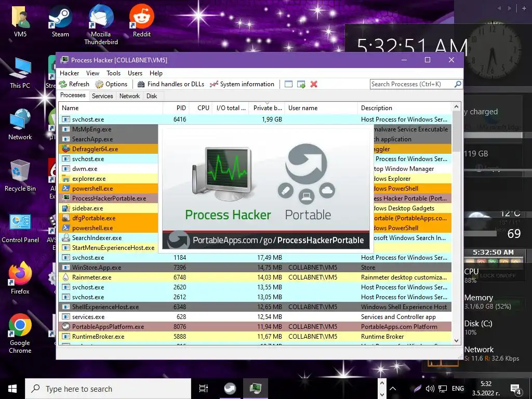532x399 pixels.
Task: Sort by Private bytes column header
Action: 267,108
